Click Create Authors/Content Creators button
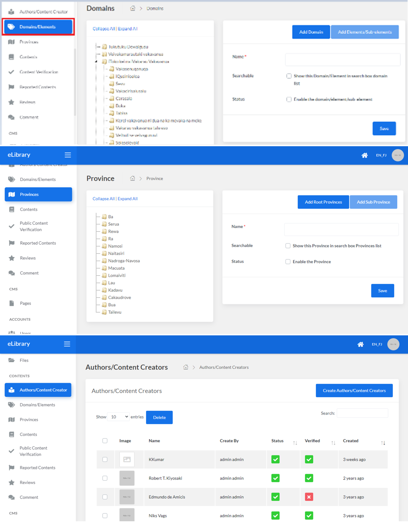Viewport: 408px width, 532px height. [354, 390]
